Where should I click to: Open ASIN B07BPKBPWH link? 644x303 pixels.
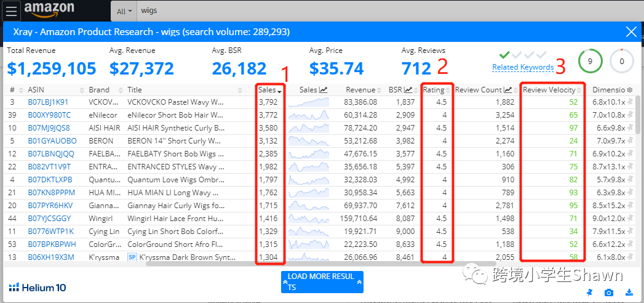[x=52, y=244]
